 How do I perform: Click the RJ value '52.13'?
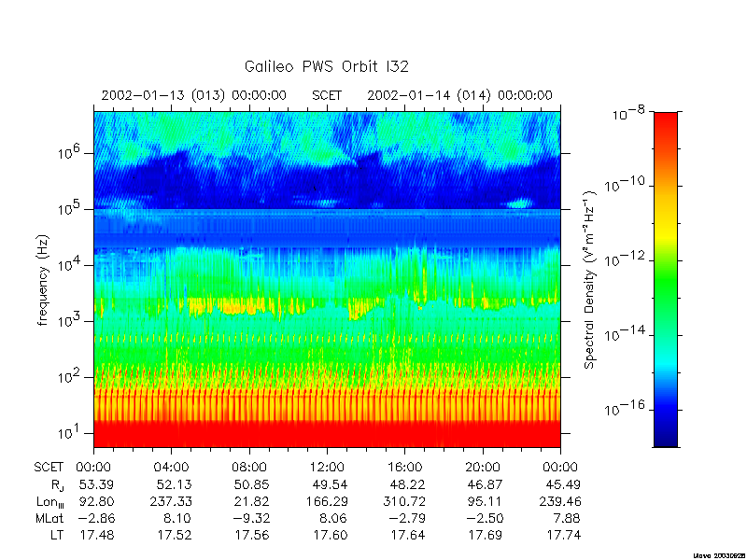coord(175,484)
